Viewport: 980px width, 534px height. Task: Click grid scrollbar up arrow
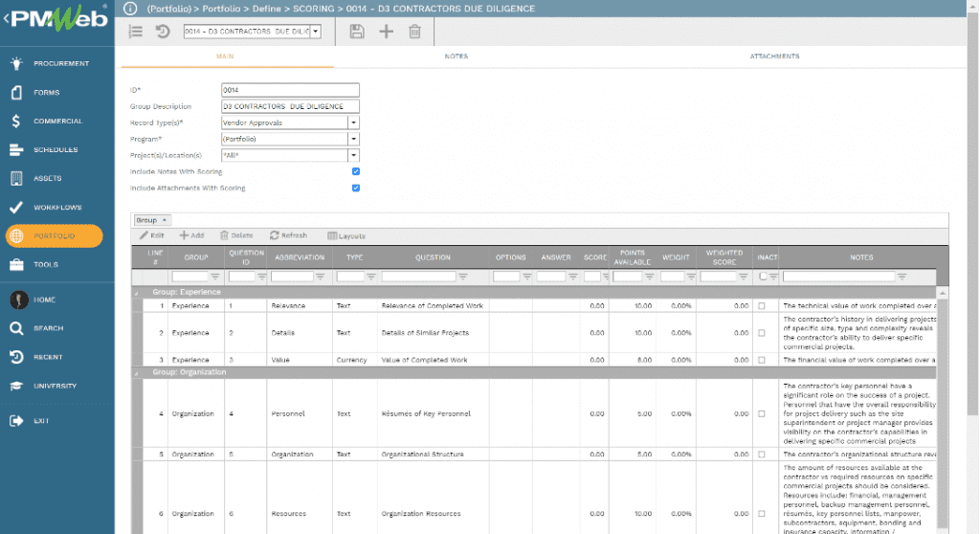(x=943, y=293)
